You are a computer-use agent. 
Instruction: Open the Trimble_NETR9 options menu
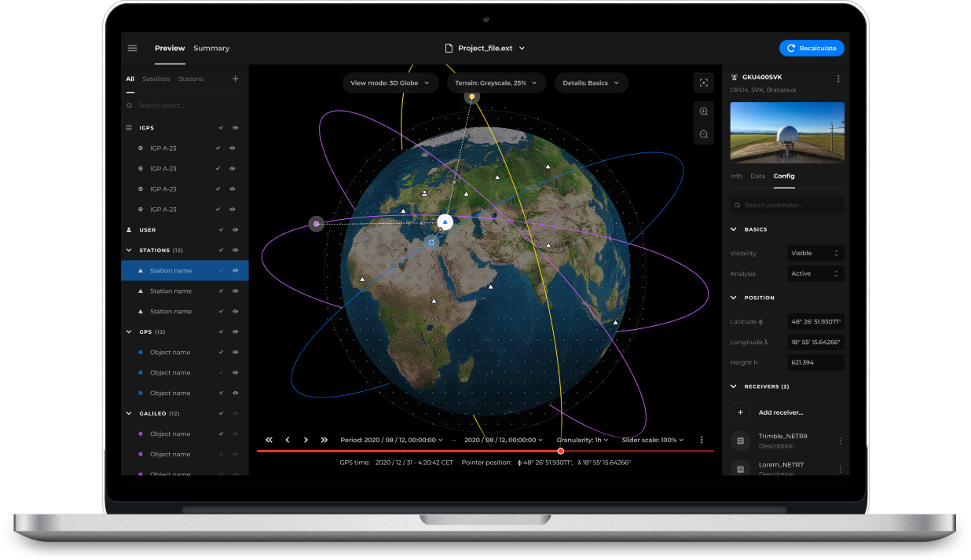click(x=840, y=441)
